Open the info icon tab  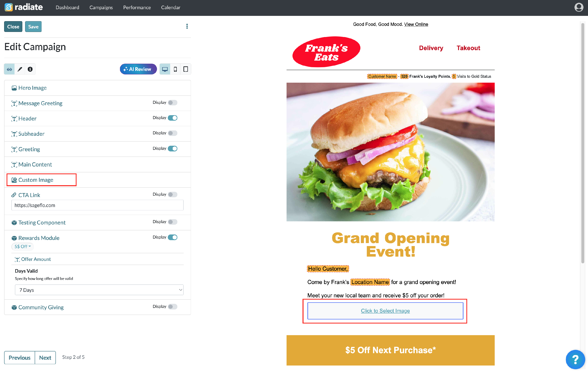coord(30,69)
